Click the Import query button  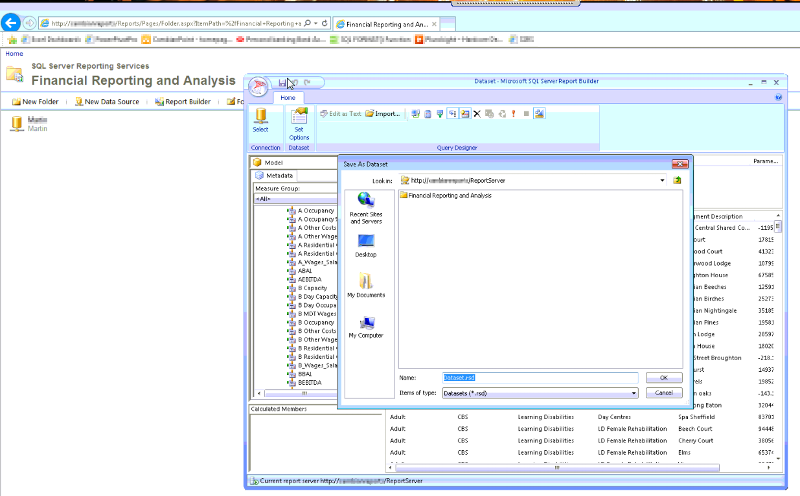[x=383, y=114]
